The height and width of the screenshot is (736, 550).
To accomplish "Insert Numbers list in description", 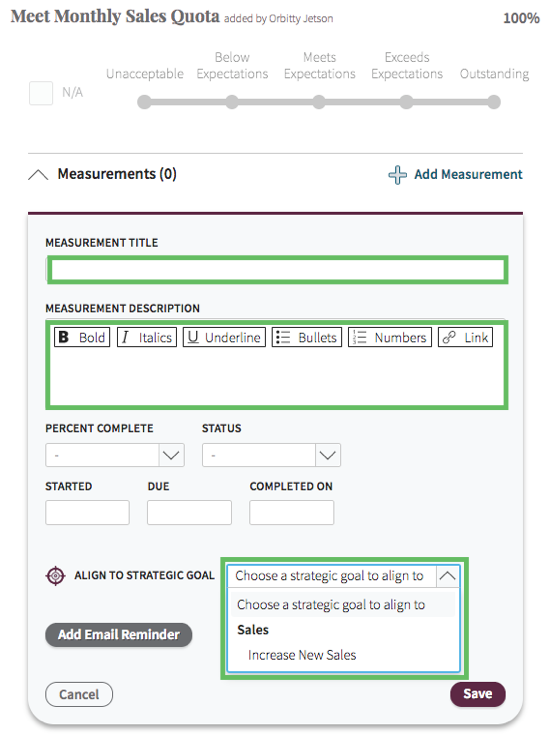I will (390, 337).
